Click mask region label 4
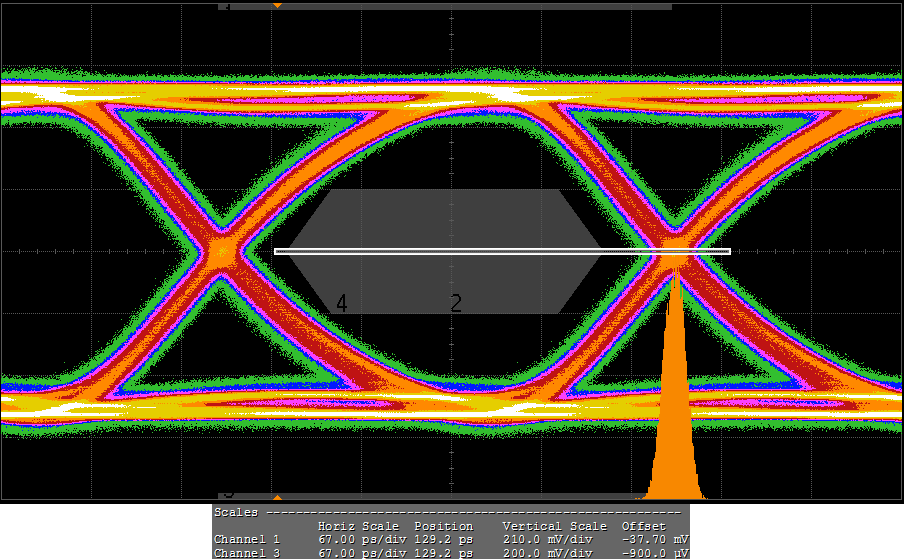904x559 pixels. (342, 304)
